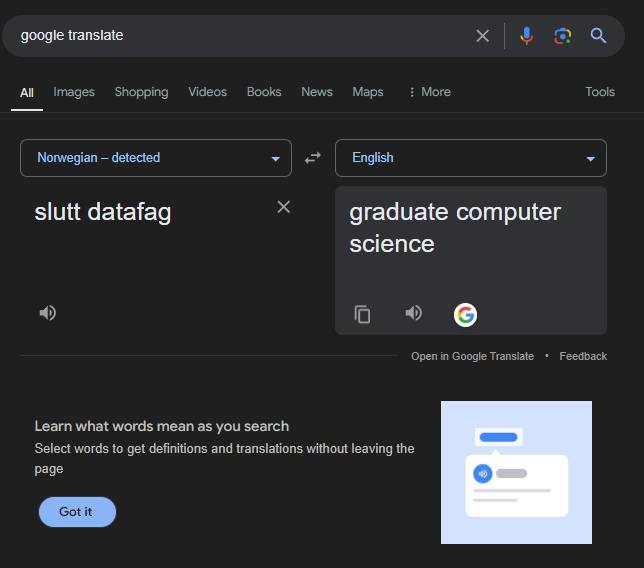Open Google Lens image search icon
The height and width of the screenshot is (568, 644).
click(562, 36)
